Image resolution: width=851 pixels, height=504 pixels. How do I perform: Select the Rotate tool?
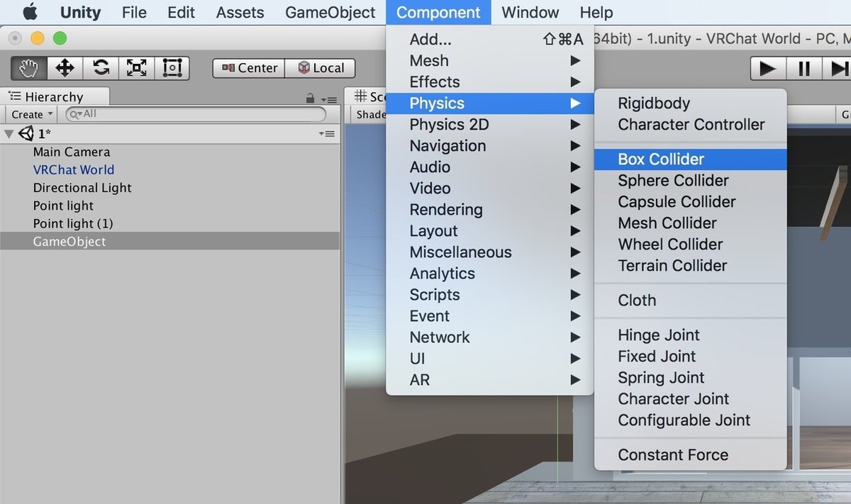[101, 68]
